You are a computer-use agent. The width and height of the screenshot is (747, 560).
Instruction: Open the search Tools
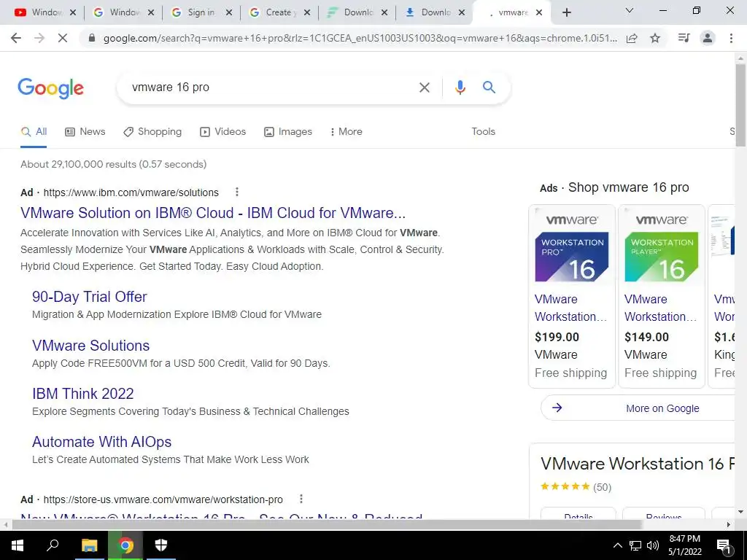(x=483, y=131)
